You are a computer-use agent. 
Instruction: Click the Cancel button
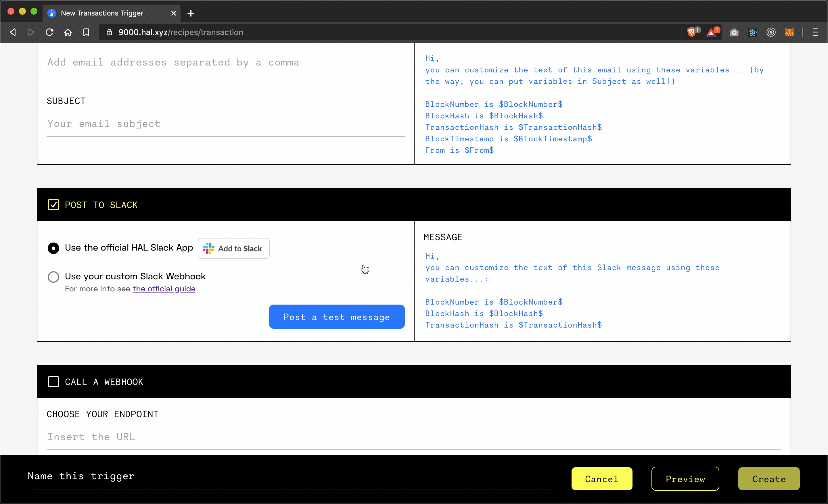click(x=601, y=479)
